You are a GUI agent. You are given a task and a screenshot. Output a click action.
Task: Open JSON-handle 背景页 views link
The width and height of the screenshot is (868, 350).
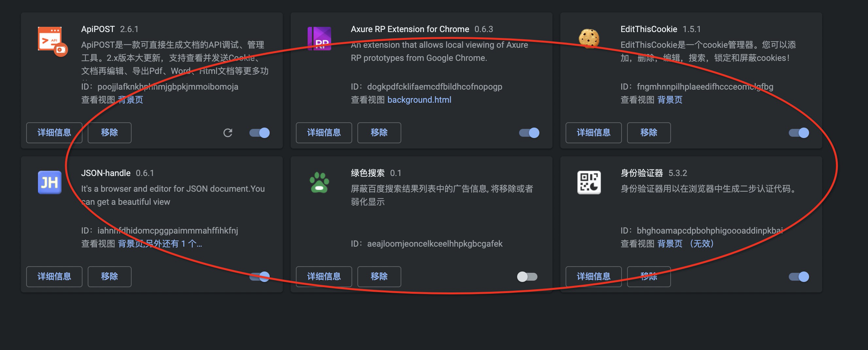[160, 244]
